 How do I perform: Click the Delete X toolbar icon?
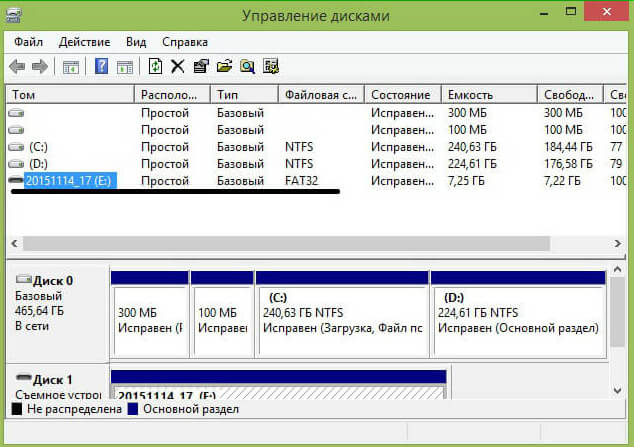click(178, 66)
